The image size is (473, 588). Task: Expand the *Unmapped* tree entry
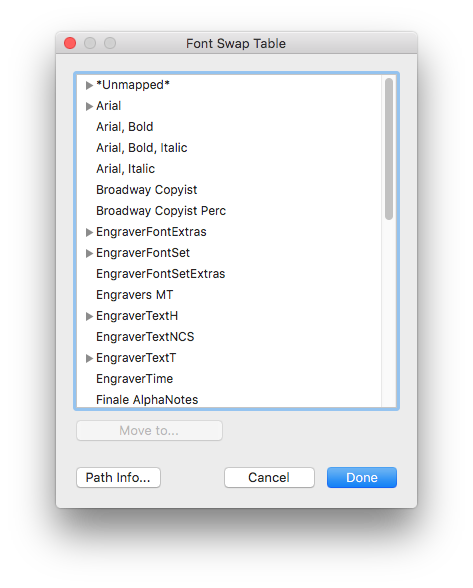click(89, 85)
